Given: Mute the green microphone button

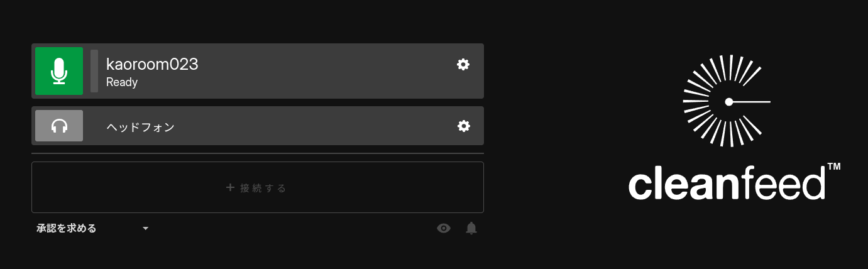Looking at the screenshot, I should click(59, 71).
